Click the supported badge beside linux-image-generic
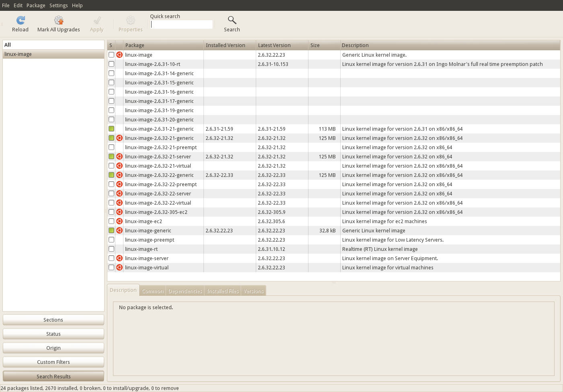 [119, 230]
